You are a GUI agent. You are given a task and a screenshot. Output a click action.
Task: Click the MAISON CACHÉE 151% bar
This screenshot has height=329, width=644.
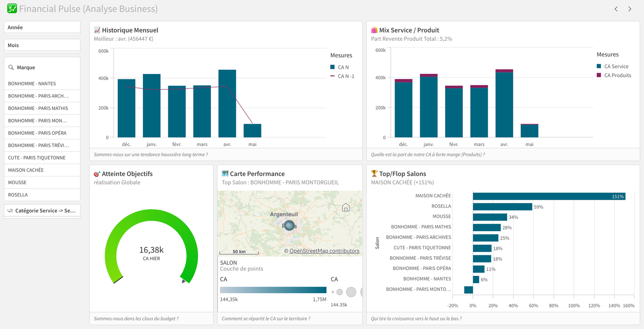549,197
